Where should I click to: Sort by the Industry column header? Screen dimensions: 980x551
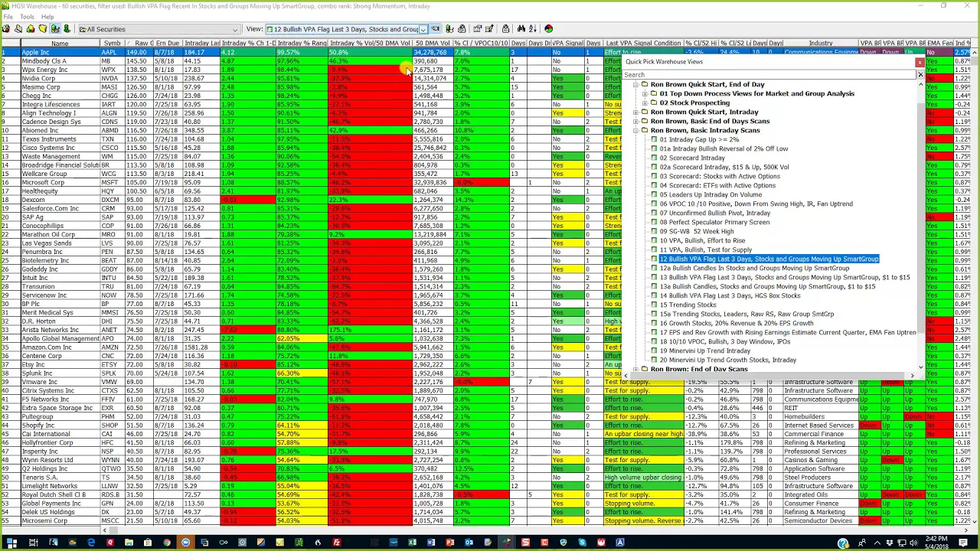(x=820, y=44)
